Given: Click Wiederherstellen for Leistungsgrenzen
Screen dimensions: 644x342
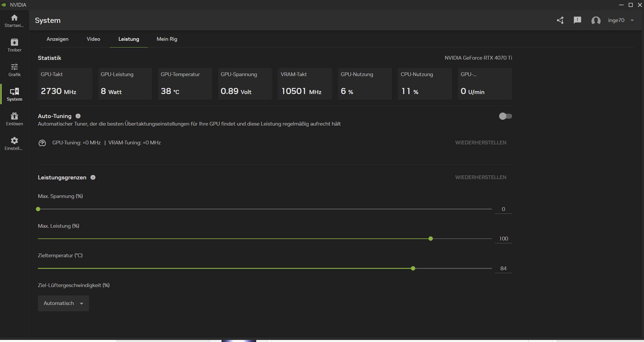Looking at the screenshot, I should pos(480,177).
